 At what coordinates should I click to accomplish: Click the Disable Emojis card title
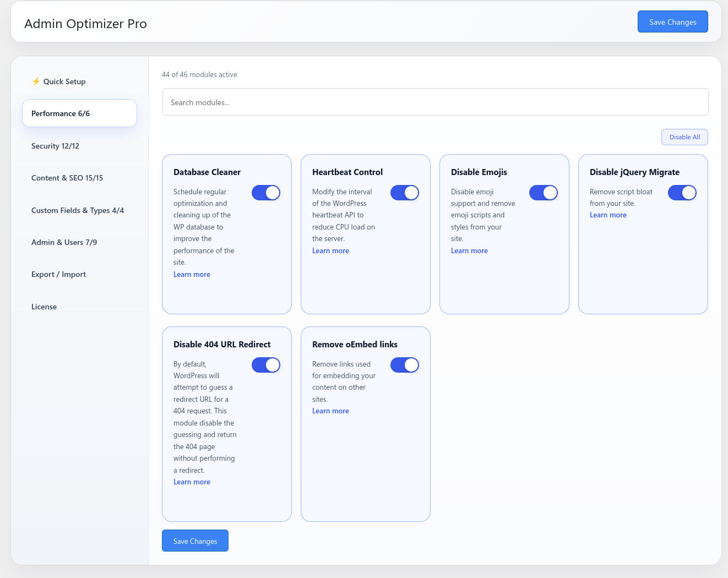(479, 172)
